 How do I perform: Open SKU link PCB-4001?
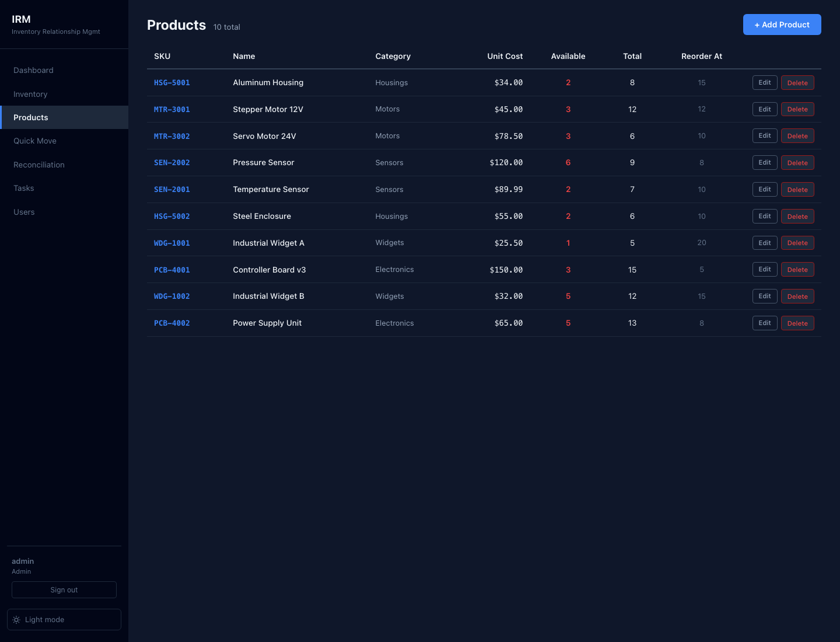tap(171, 270)
